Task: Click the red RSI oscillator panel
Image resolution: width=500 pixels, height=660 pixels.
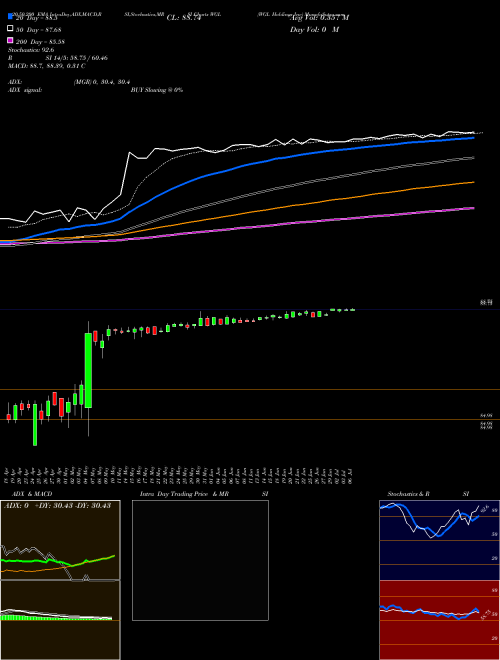Action: pyautogui.click(x=439, y=620)
